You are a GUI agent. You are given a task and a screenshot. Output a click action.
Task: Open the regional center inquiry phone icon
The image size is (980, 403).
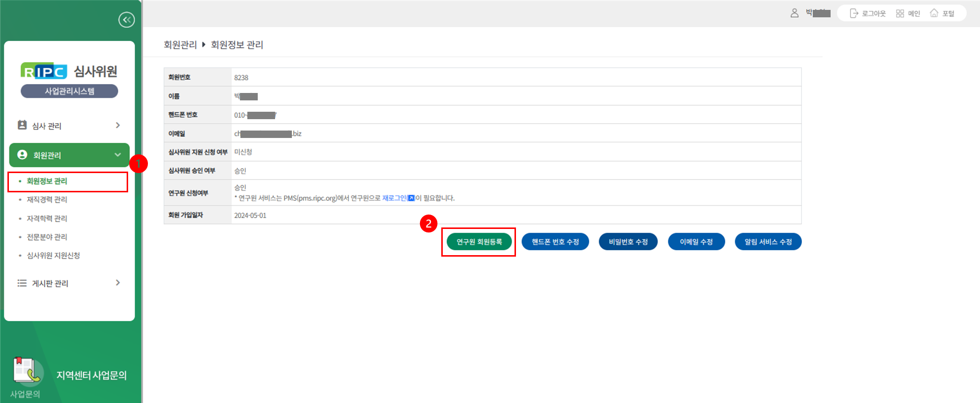coord(28,371)
